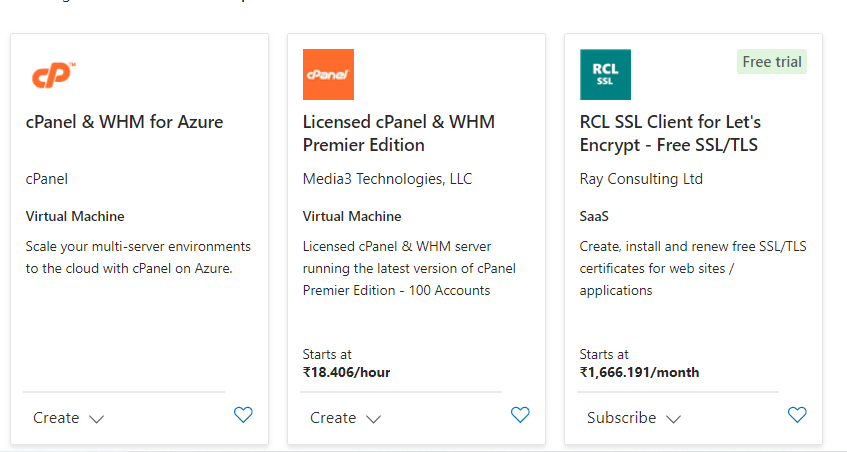The height and width of the screenshot is (452, 847).
Task: Click the orange cPanel logo on the Licensed card
Action: coord(328,75)
